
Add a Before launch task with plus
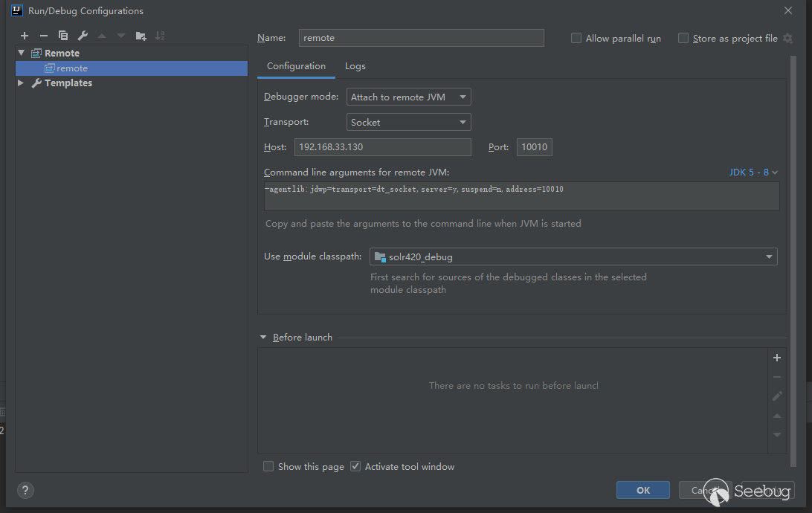point(777,358)
